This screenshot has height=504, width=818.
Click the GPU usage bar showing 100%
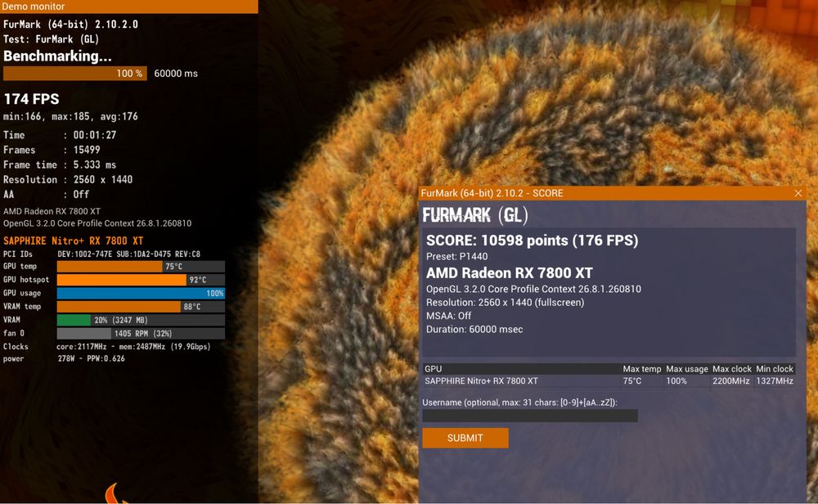[x=141, y=293]
